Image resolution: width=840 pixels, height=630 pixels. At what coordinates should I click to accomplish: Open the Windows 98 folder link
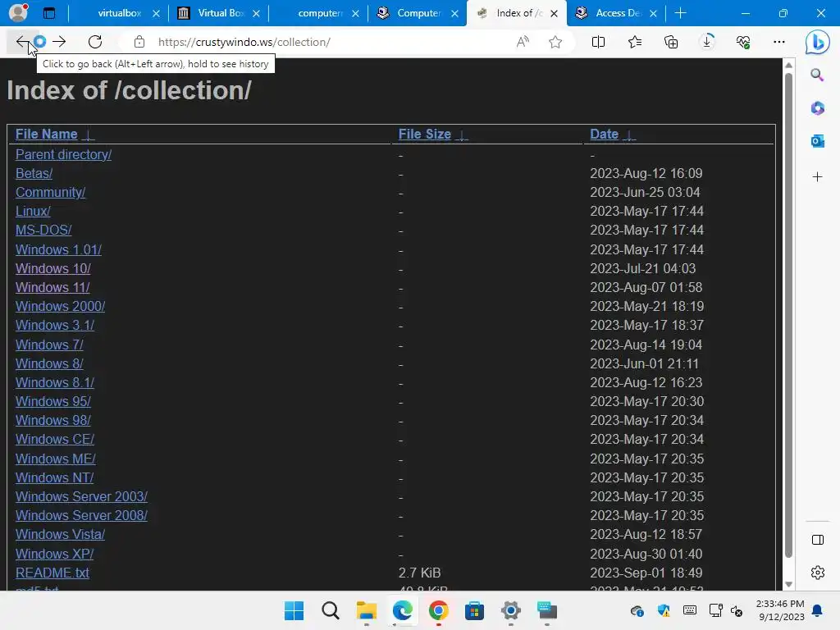53,420
